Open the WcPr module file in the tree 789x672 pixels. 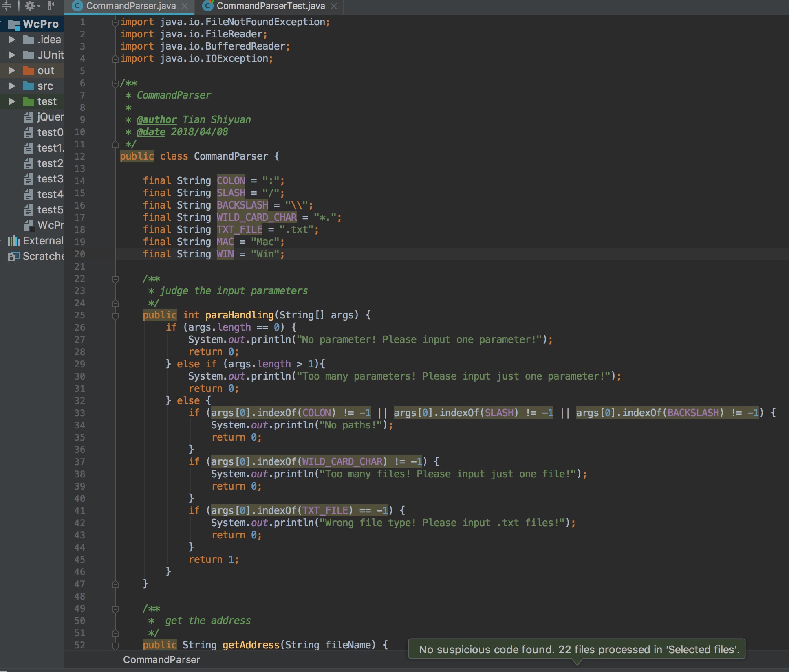[44, 225]
